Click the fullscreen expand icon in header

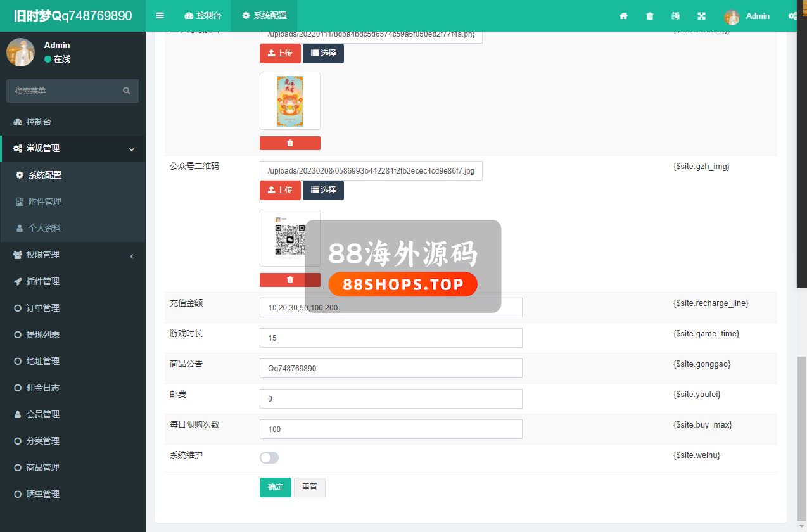(x=701, y=16)
